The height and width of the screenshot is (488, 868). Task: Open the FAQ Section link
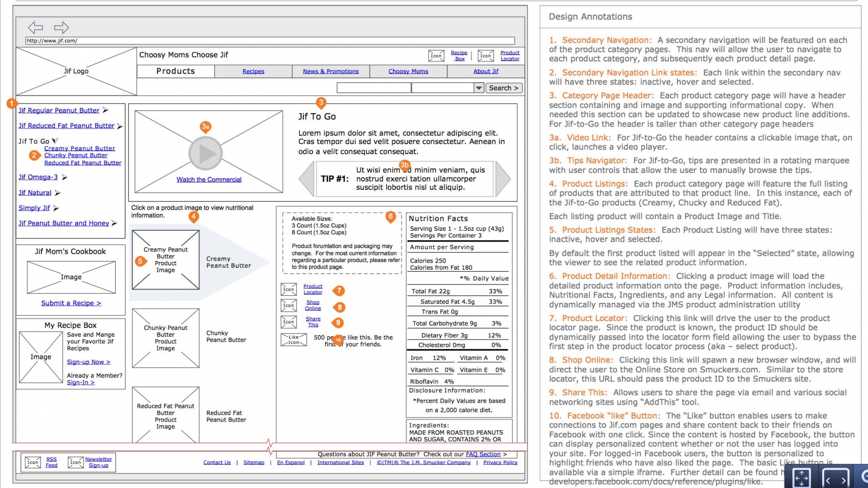(x=483, y=454)
